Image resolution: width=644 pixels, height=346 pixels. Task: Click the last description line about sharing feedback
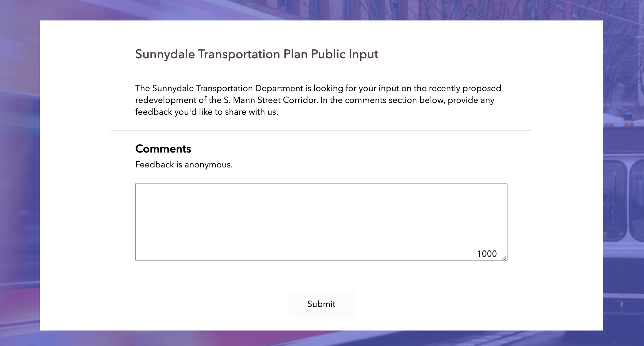[x=207, y=112]
